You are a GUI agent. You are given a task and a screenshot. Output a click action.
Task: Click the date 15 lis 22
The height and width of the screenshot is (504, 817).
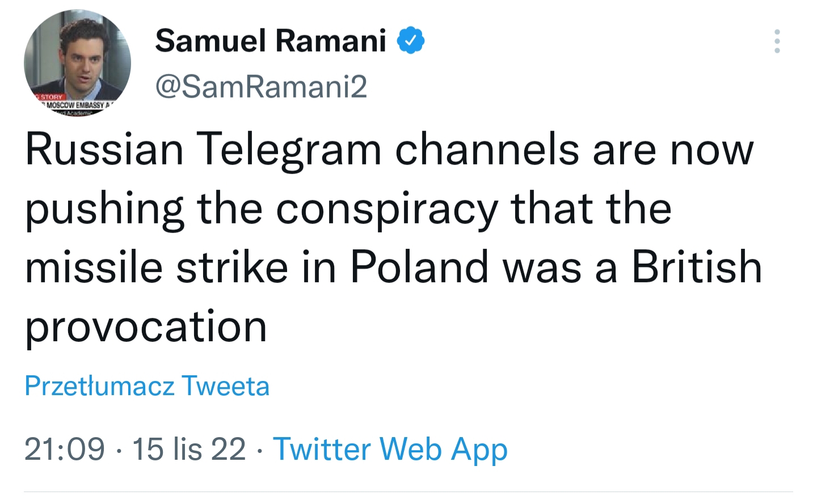[x=189, y=450]
